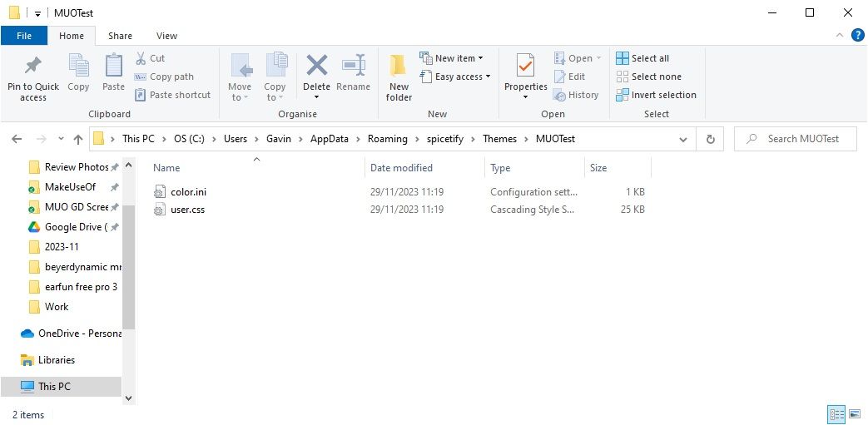Screen dimensions: 868x425
Task: Click Copy path in Clipboard group
Action: tap(164, 77)
